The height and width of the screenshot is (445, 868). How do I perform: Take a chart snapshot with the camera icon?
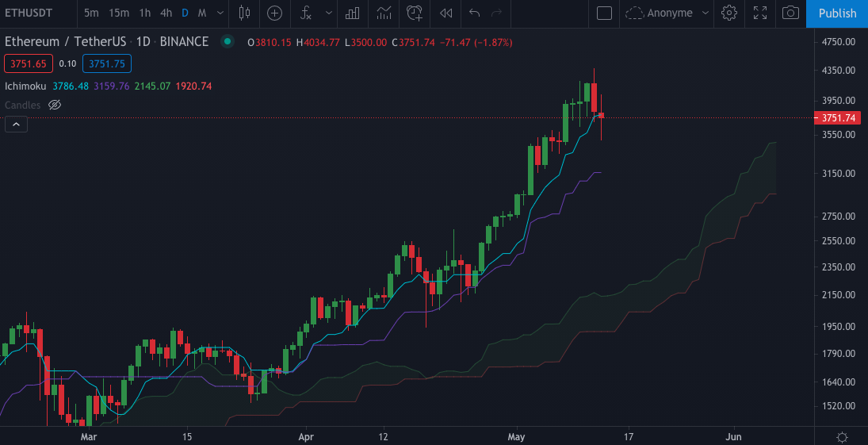pyautogui.click(x=790, y=13)
